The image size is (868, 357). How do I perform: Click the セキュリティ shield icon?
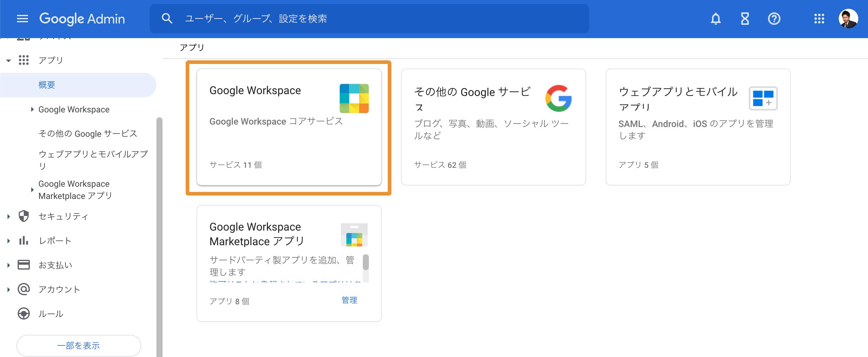24,216
